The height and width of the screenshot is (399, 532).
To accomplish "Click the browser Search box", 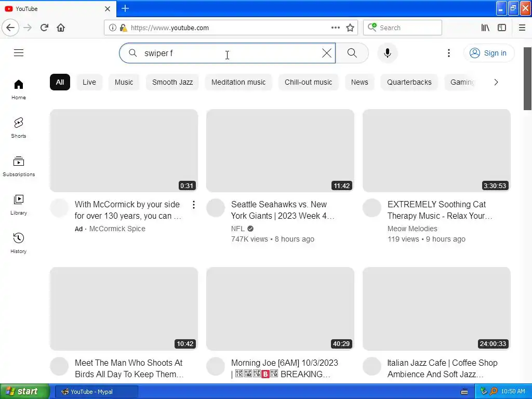I will [403, 28].
